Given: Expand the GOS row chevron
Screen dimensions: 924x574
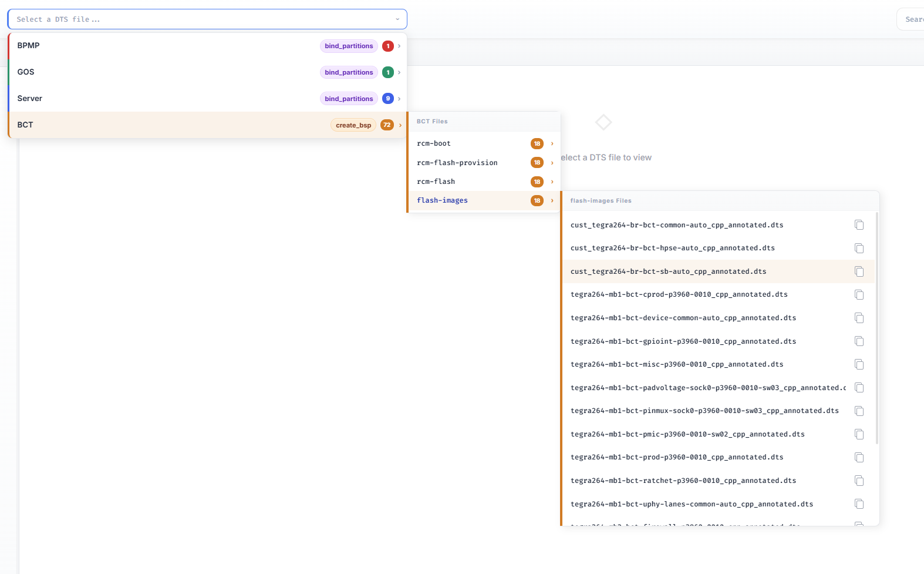Looking at the screenshot, I should pyautogui.click(x=399, y=72).
